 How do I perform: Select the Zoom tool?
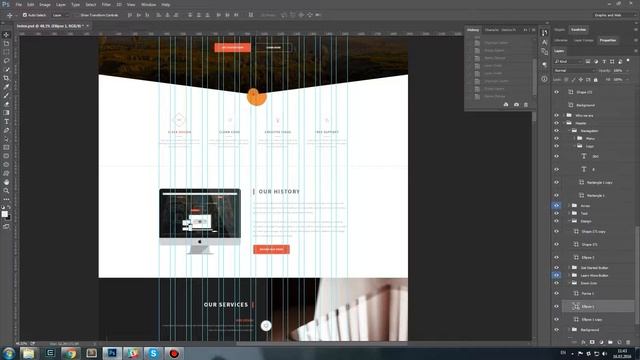tap(6, 191)
